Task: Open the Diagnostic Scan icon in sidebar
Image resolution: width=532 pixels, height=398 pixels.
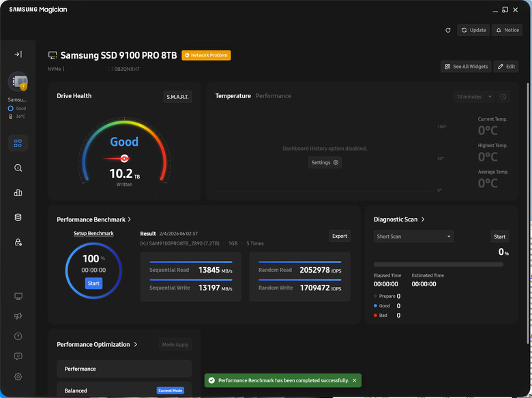Action: click(18, 168)
